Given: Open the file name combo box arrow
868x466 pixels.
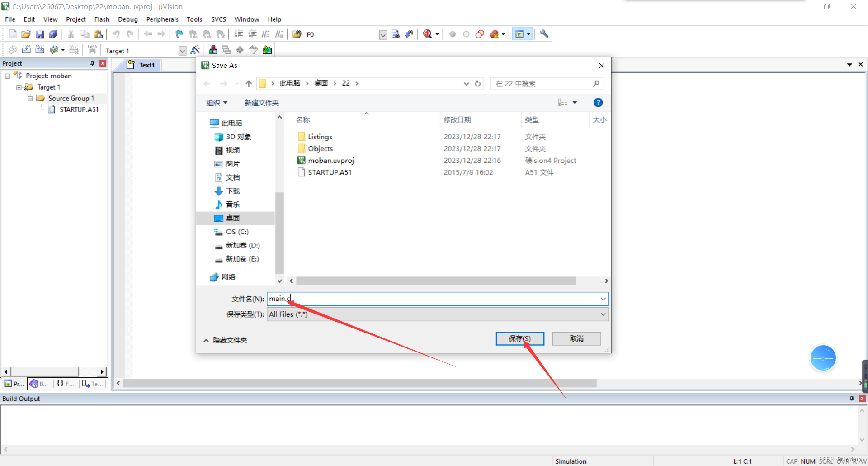Looking at the screenshot, I should pyautogui.click(x=603, y=299).
